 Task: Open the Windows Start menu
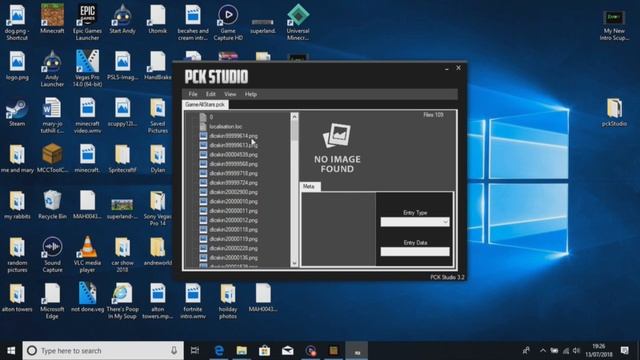point(11,351)
